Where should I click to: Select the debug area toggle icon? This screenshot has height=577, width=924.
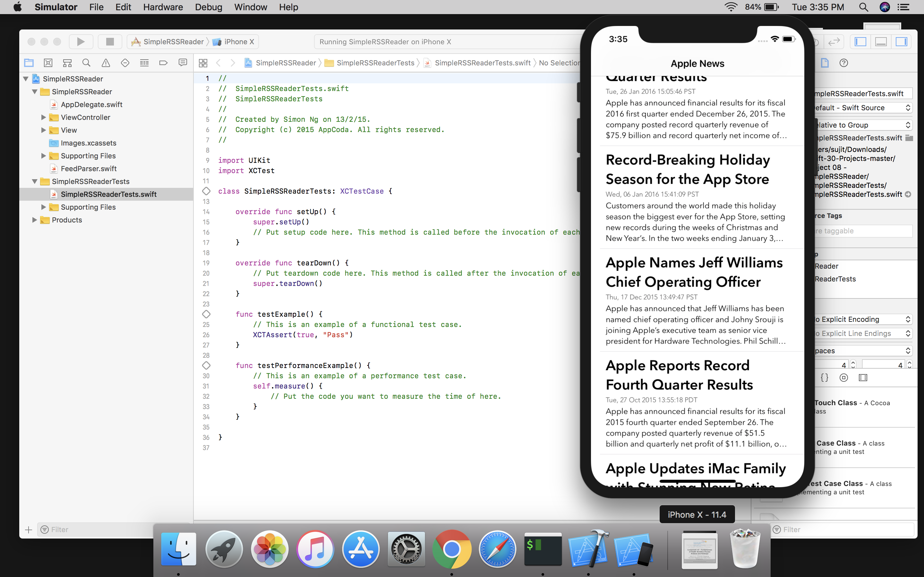click(881, 41)
